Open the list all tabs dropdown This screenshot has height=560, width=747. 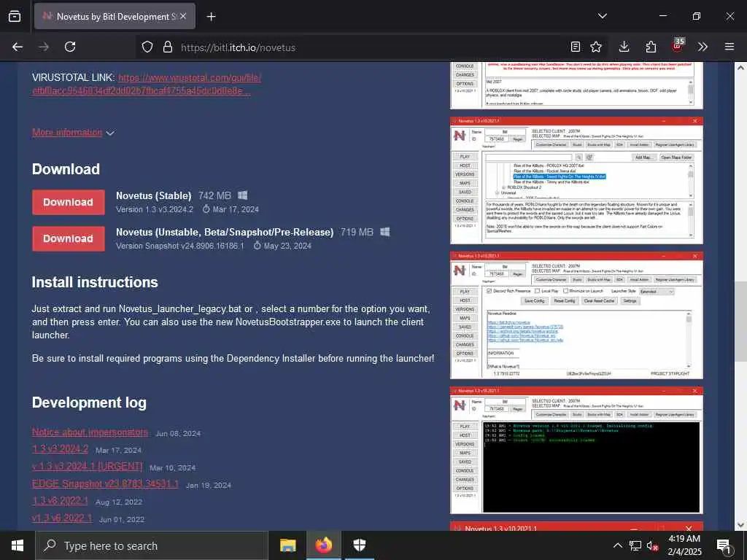tap(602, 16)
